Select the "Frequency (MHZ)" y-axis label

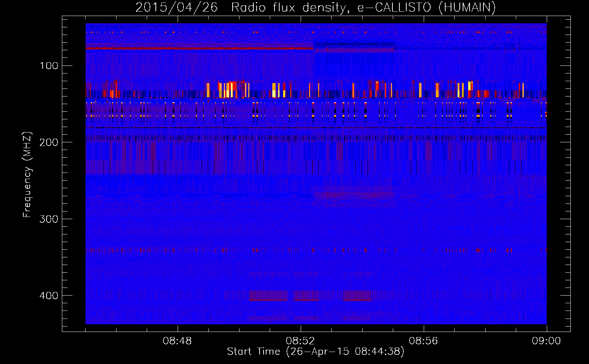point(27,174)
